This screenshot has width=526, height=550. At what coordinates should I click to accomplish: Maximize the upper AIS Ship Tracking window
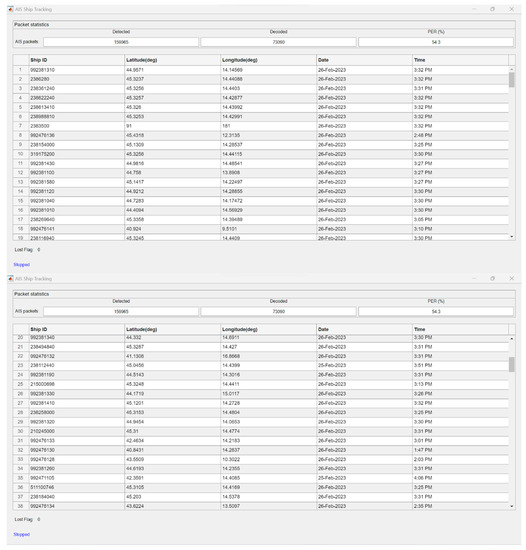click(x=492, y=9)
